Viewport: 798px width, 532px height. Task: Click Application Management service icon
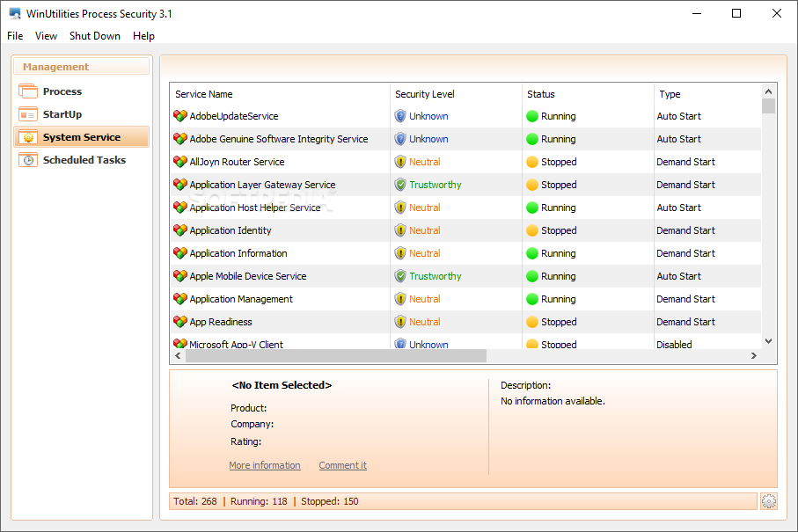(180, 299)
